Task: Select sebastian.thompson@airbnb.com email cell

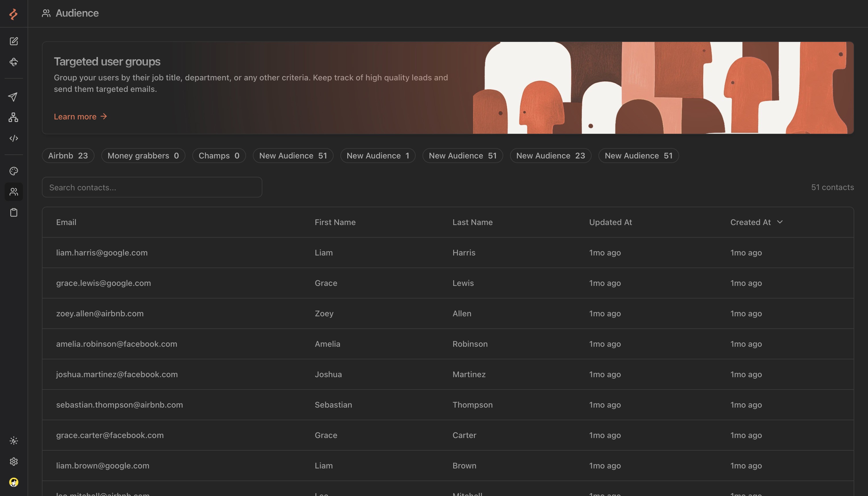Action: [120, 405]
